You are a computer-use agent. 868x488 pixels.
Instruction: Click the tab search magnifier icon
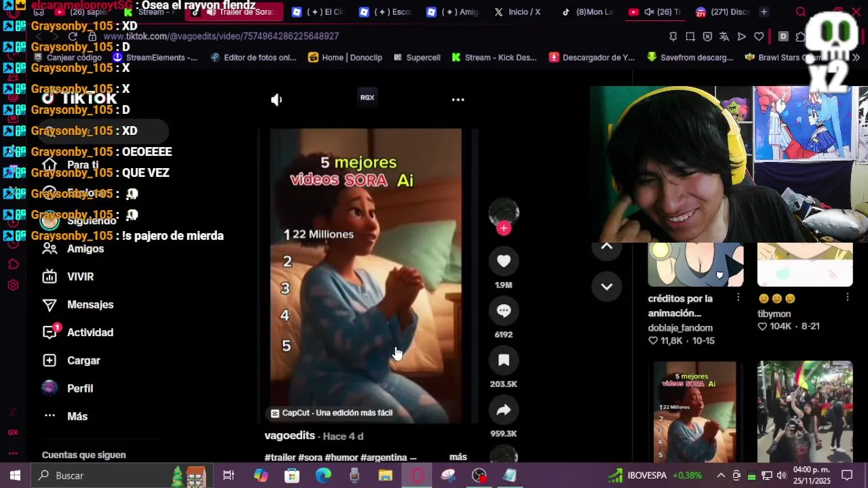(x=801, y=12)
